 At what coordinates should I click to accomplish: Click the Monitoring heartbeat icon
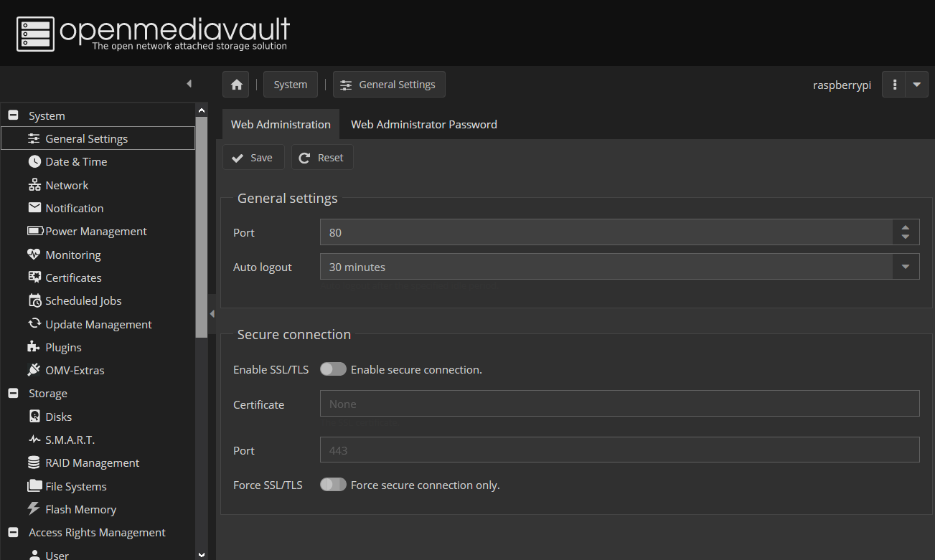pos(34,255)
